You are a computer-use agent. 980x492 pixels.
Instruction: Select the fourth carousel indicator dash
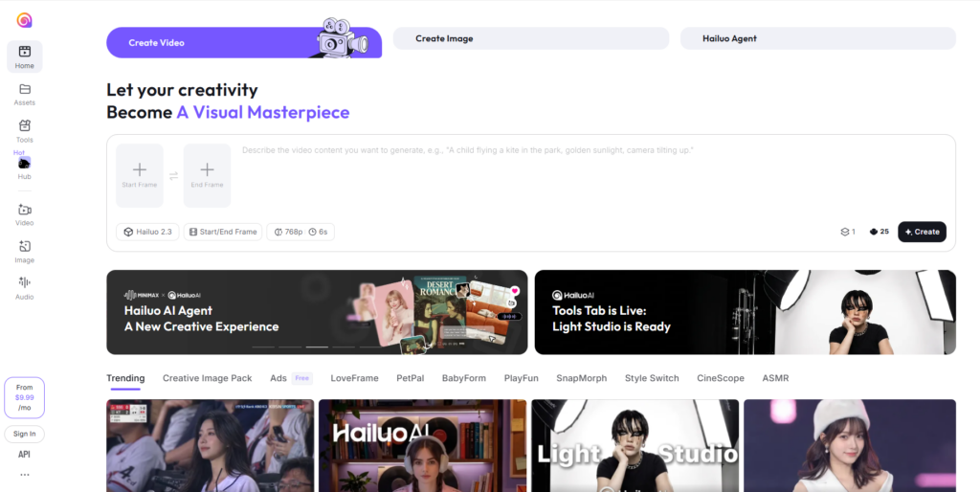click(x=344, y=347)
